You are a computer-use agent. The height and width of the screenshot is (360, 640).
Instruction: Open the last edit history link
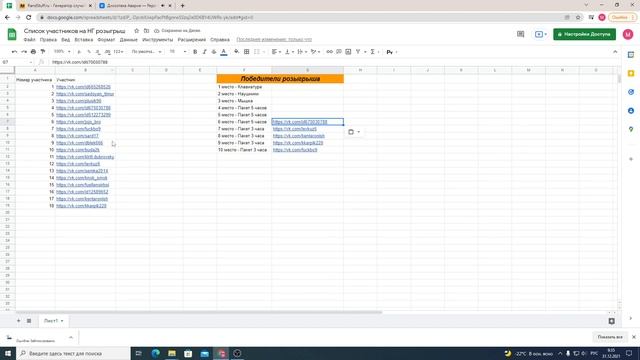tap(274, 40)
